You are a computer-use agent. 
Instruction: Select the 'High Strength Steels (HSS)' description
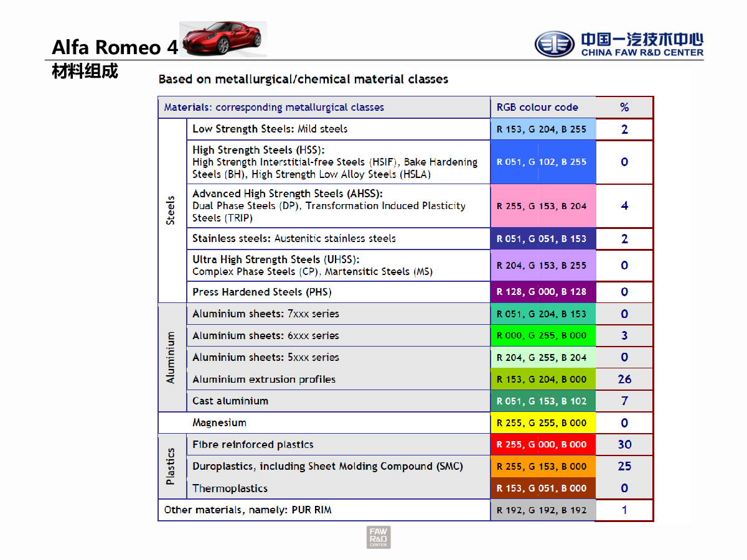pos(335,162)
